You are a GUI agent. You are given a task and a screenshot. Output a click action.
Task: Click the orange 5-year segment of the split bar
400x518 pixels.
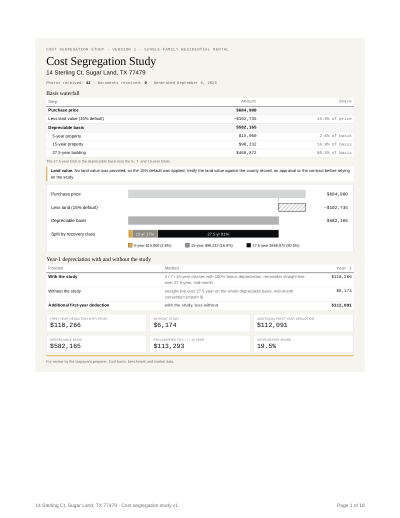click(x=130, y=234)
